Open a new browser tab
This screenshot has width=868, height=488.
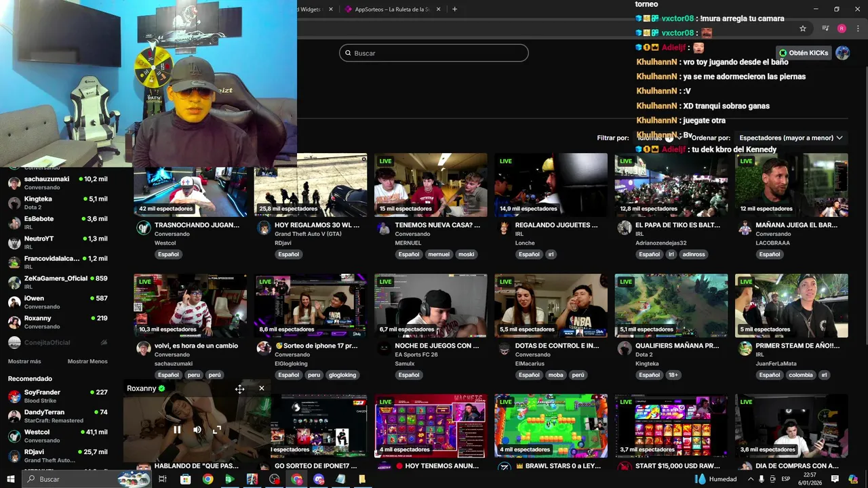tap(454, 9)
